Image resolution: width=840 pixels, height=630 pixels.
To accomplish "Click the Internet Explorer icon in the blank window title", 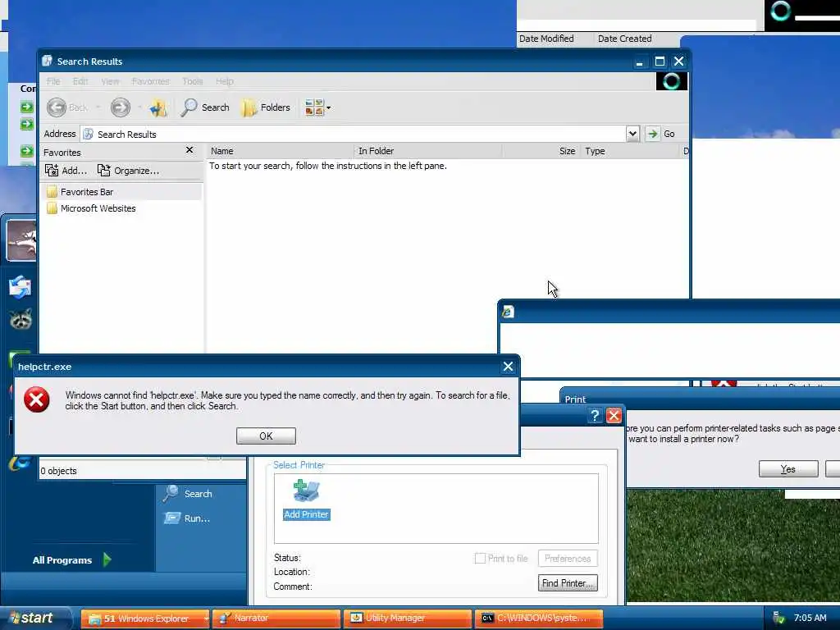I will click(x=508, y=312).
